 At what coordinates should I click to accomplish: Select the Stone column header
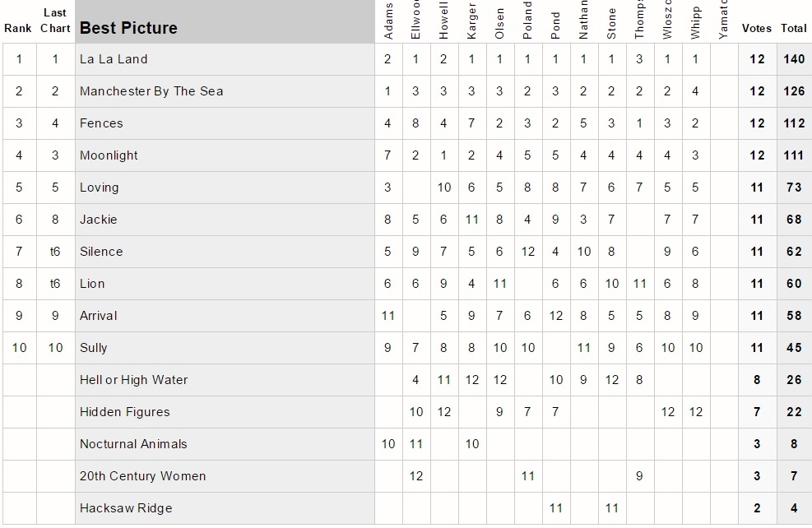pyautogui.click(x=611, y=21)
